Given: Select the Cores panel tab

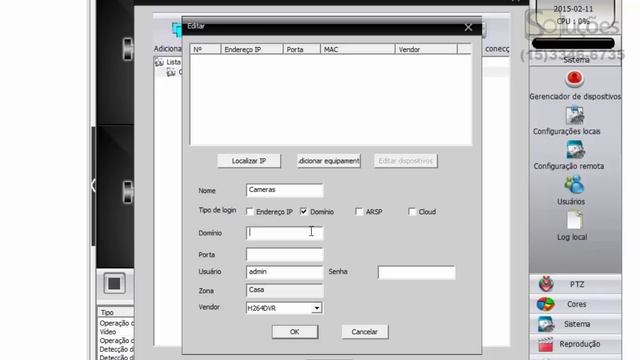Looking at the screenshot, I should click(x=576, y=304).
